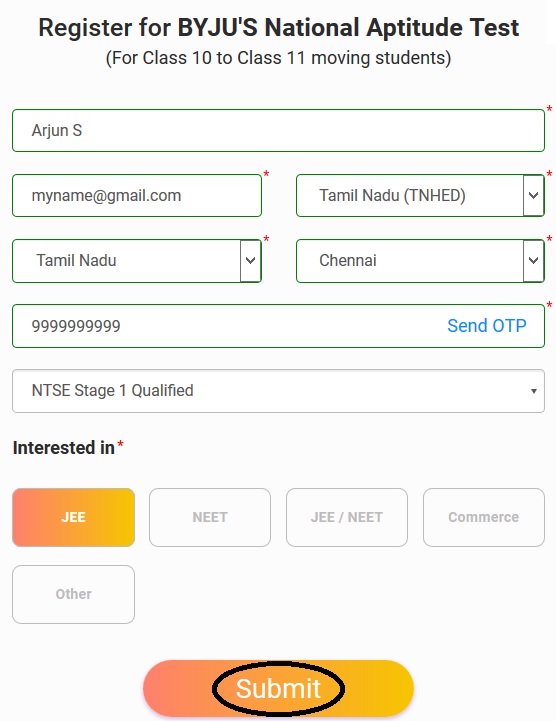Click the Submit button
Viewport: 556px width, 721px height.
pyautogui.click(x=278, y=688)
